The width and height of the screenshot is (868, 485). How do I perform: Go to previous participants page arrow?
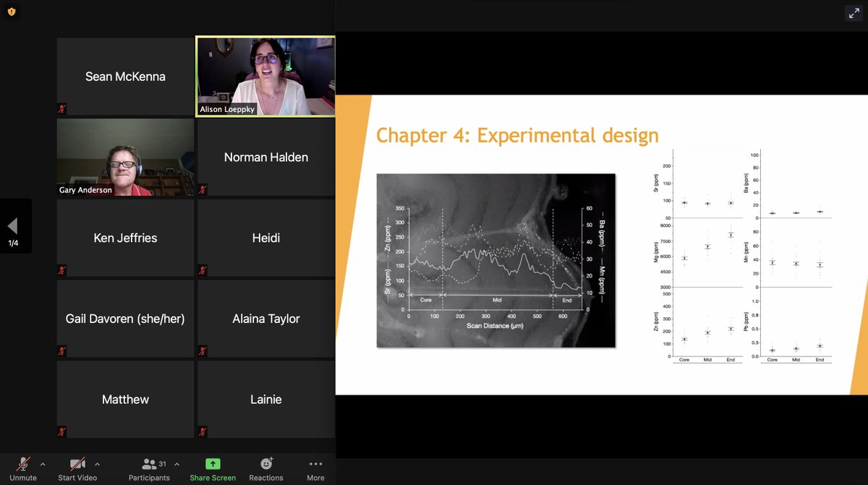pos(13,226)
